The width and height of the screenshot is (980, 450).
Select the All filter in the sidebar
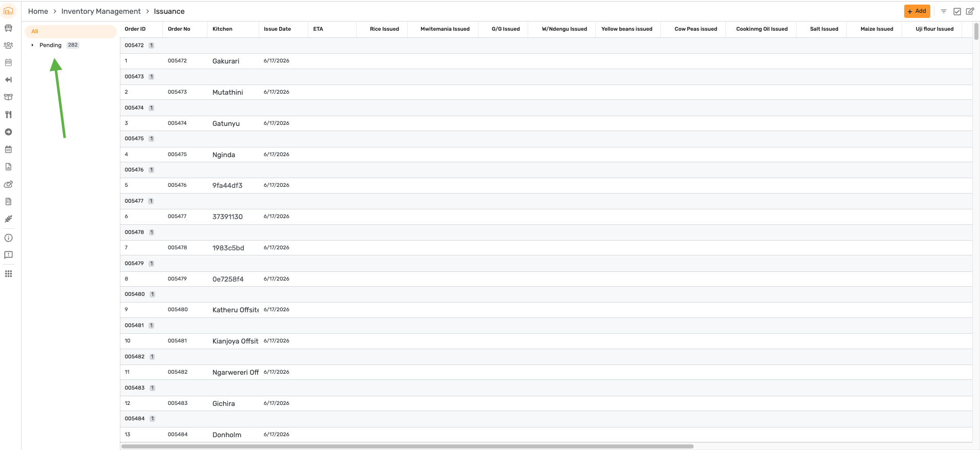pos(71,31)
